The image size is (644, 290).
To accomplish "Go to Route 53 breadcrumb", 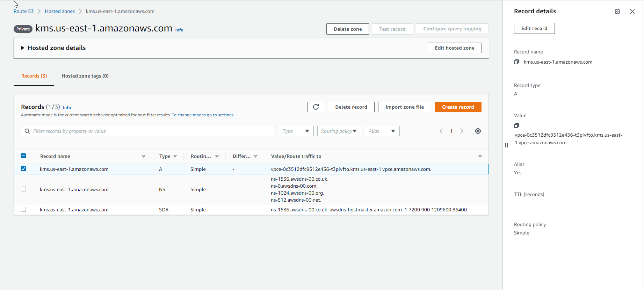I will (23, 11).
